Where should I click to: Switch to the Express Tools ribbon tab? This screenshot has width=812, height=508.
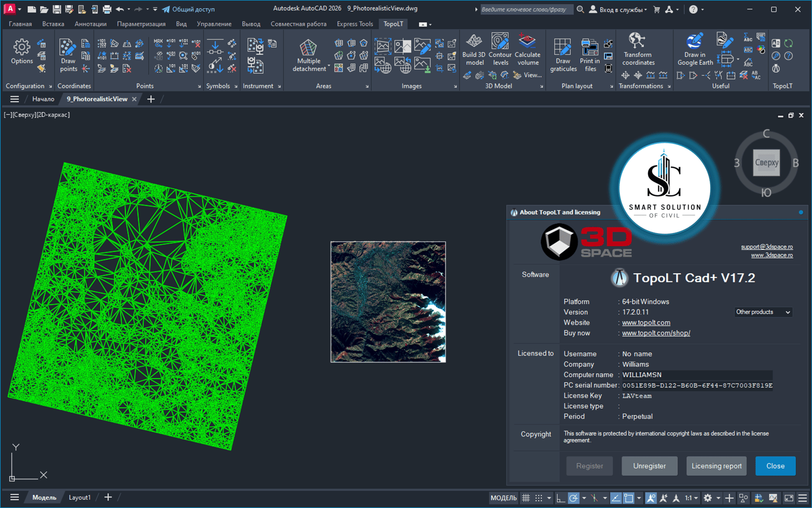[x=355, y=24]
